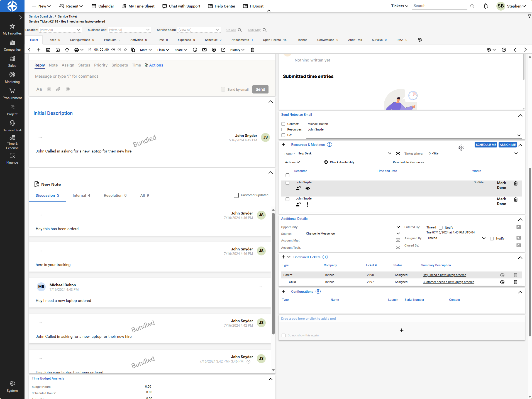532x399 pixels.
Task: Click the ASSIGN ME button
Action: click(x=507, y=145)
